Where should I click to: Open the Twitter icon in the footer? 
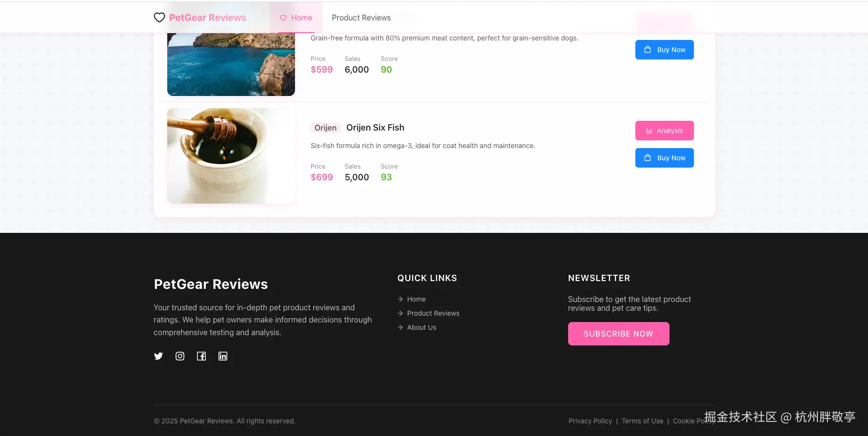pos(158,356)
